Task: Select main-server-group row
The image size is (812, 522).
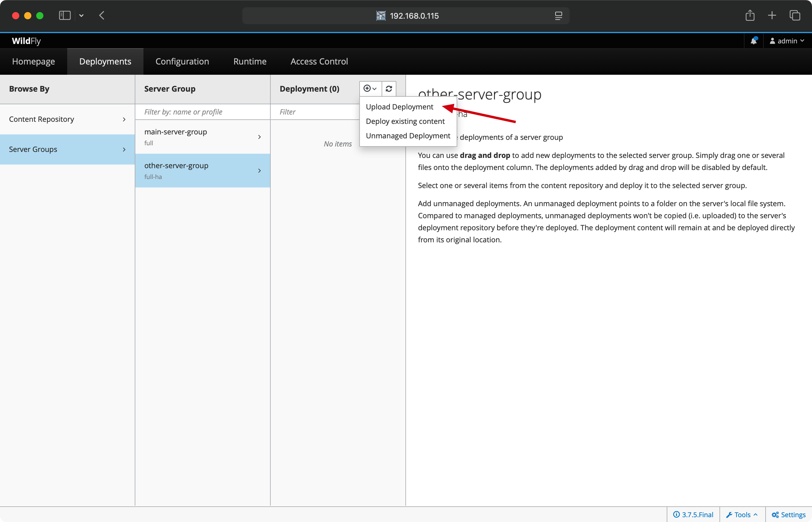Action: point(203,137)
